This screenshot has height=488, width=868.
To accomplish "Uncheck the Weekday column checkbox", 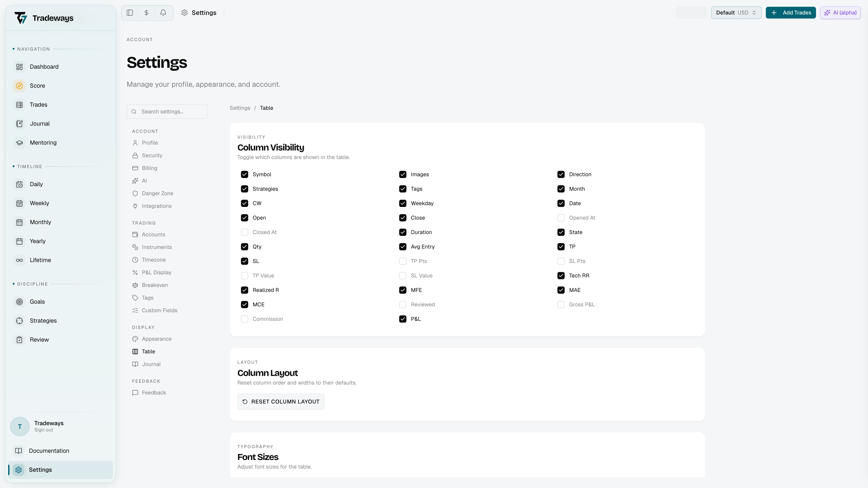I will [x=403, y=203].
